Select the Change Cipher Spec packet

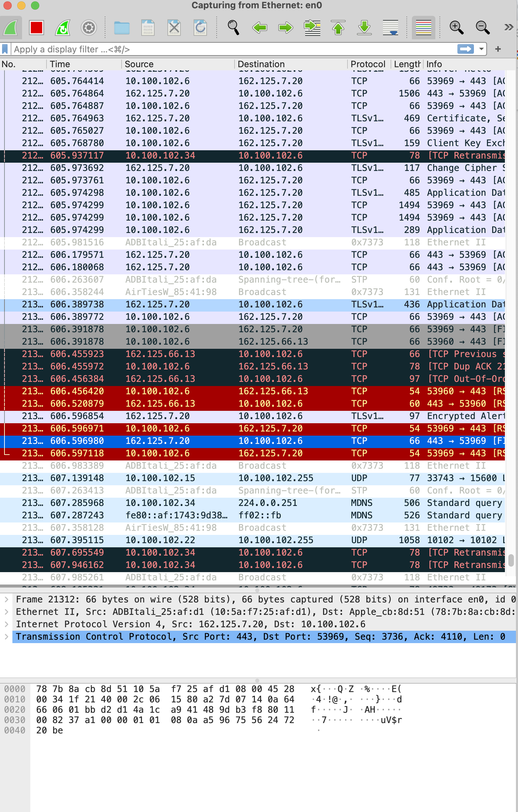coord(252,168)
